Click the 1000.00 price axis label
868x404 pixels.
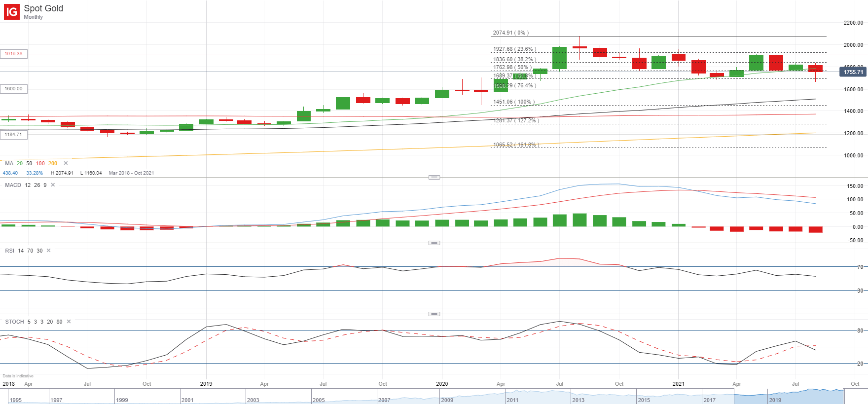point(853,155)
